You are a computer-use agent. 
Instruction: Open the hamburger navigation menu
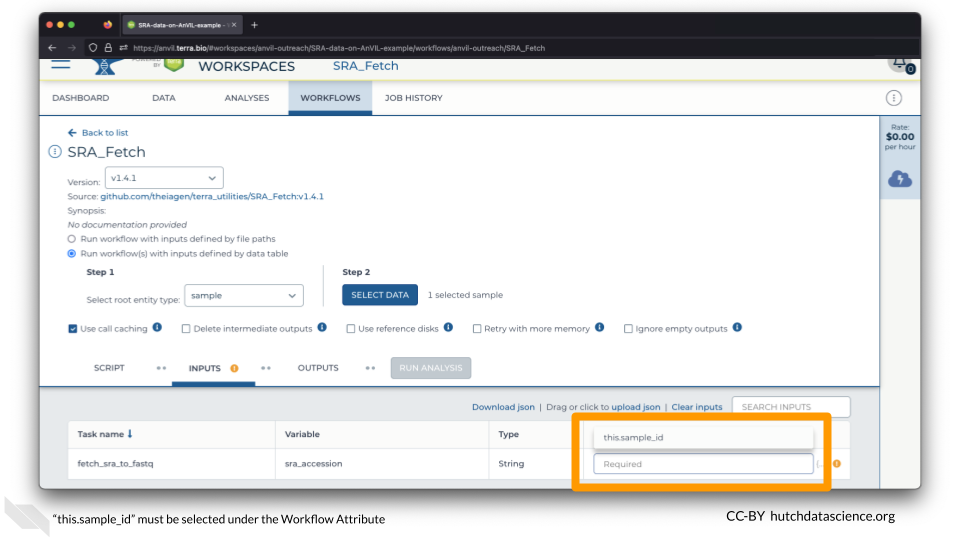pos(61,64)
